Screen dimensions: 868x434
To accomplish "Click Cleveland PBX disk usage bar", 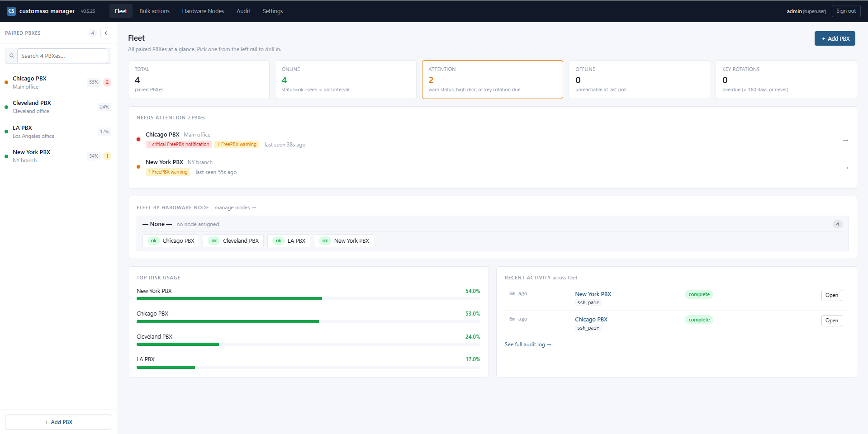I will 308,344.
